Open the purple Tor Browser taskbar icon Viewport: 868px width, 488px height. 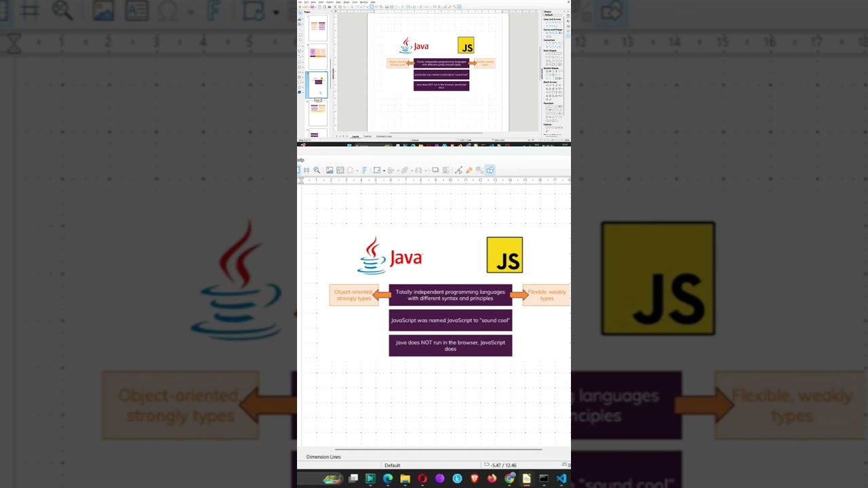click(439, 479)
